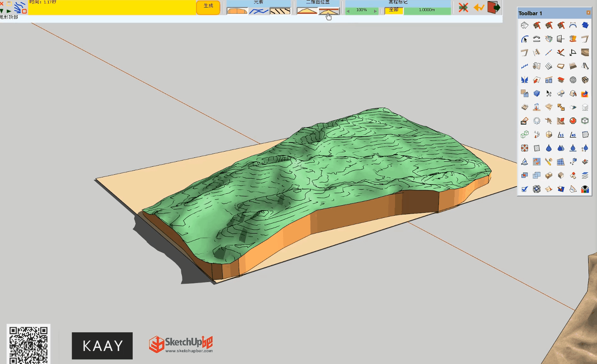Screen dimensions: 597x364
Task: Click the yellow 全部 elevation label button
Action: [394, 10]
